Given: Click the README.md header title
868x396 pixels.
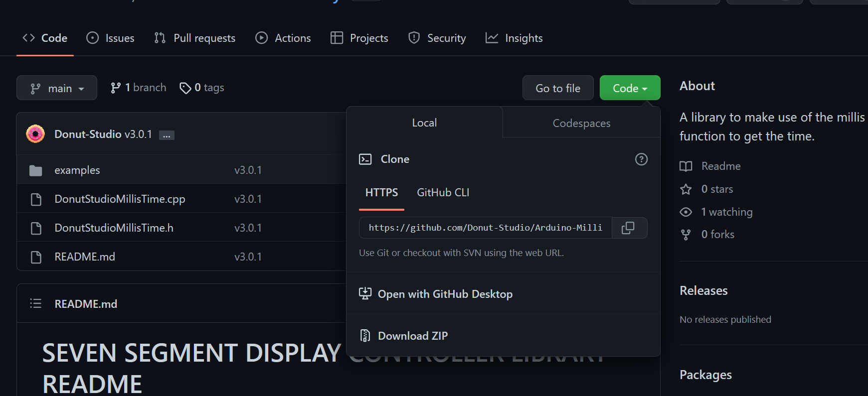Looking at the screenshot, I should point(86,304).
